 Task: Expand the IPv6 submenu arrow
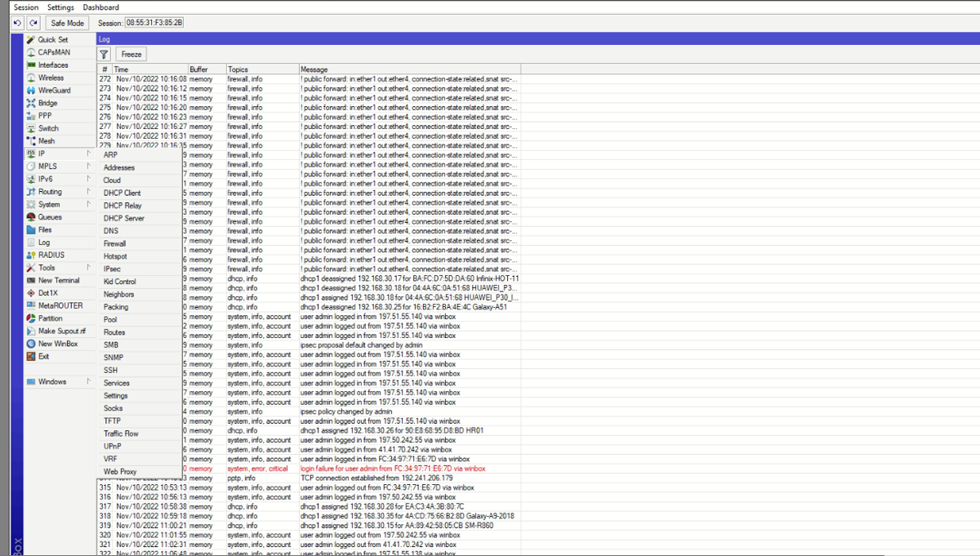pos(88,179)
